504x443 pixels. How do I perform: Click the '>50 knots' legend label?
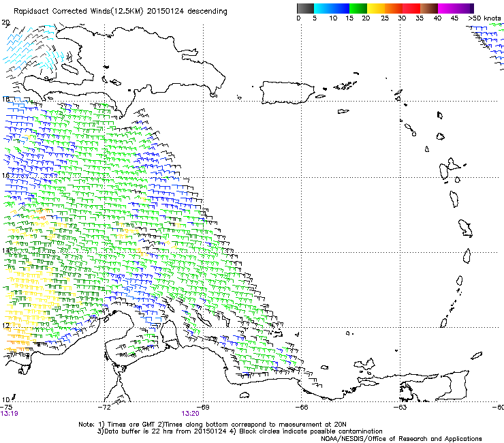pos(484,18)
